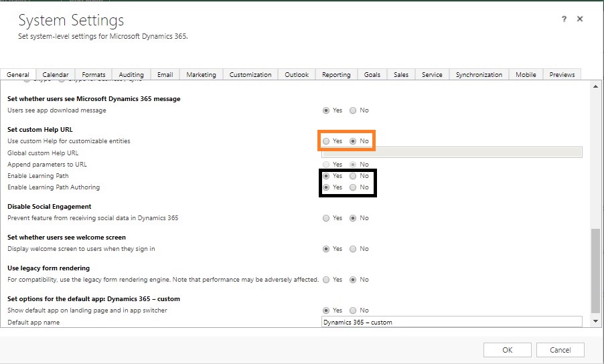Screen dimensions: 604x364
Task: Open the Service tab
Action: point(432,74)
